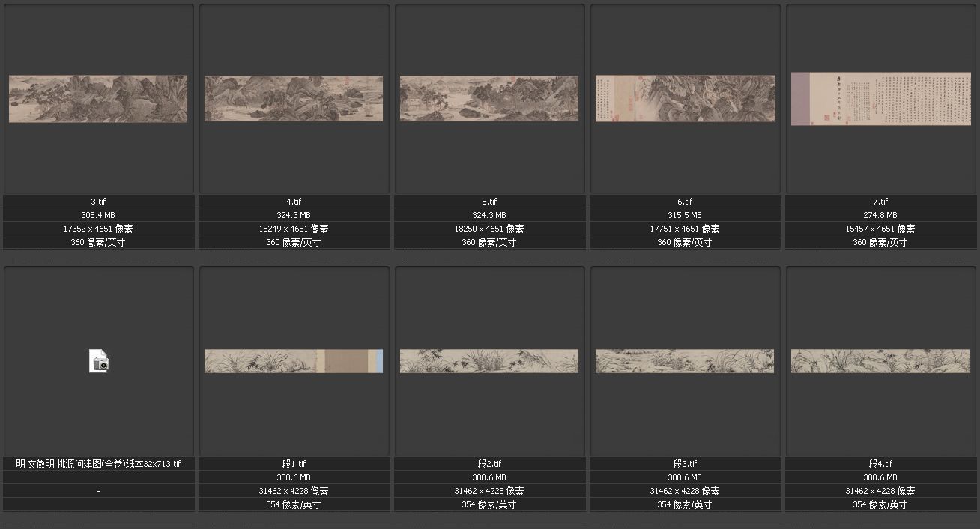Select the 7.tif calligraphy thumbnail image
The height and width of the screenshot is (529, 980).
(880, 99)
